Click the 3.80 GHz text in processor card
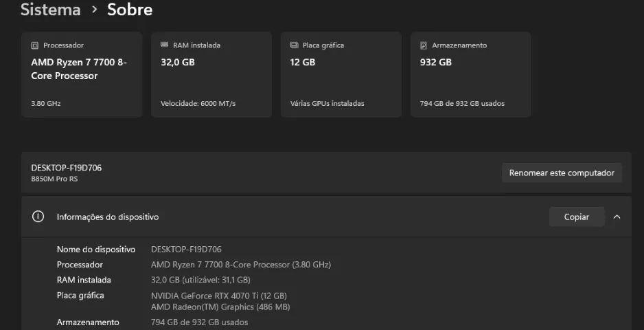The image size is (644, 330). [45, 104]
